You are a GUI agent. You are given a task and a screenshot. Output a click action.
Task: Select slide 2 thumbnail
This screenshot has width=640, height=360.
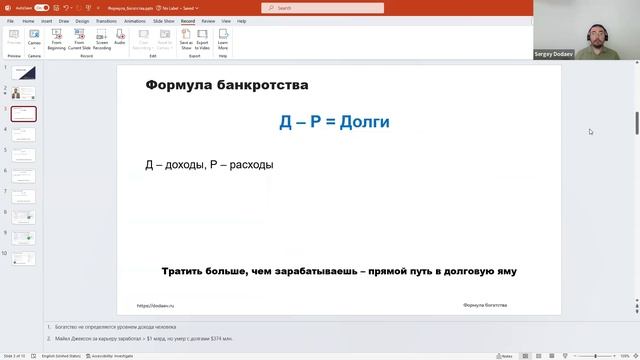pos(24,93)
